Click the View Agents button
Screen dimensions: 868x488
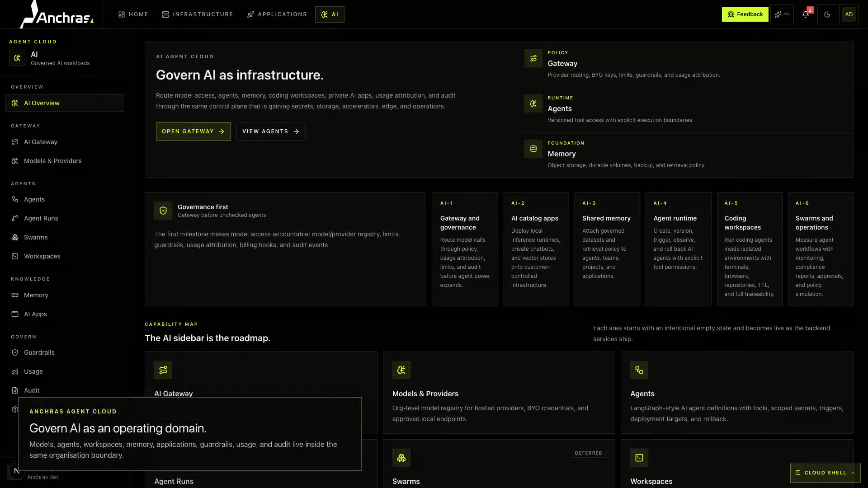pos(271,131)
